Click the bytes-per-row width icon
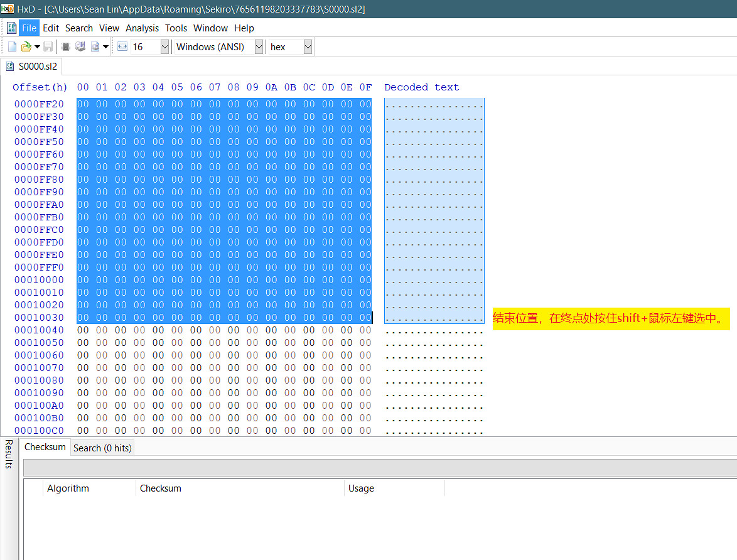The height and width of the screenshot is (560, 737). click(122, 46)
